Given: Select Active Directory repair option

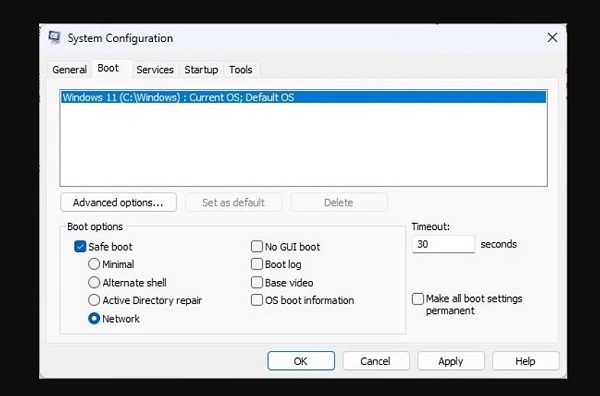Looking at the screenshot, I should 94,300.
